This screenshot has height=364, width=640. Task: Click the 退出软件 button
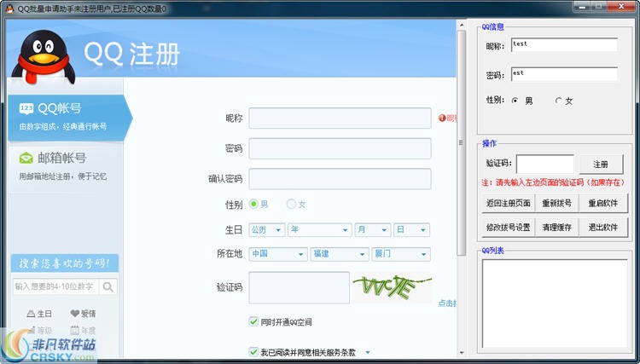(x=603, y=227)
